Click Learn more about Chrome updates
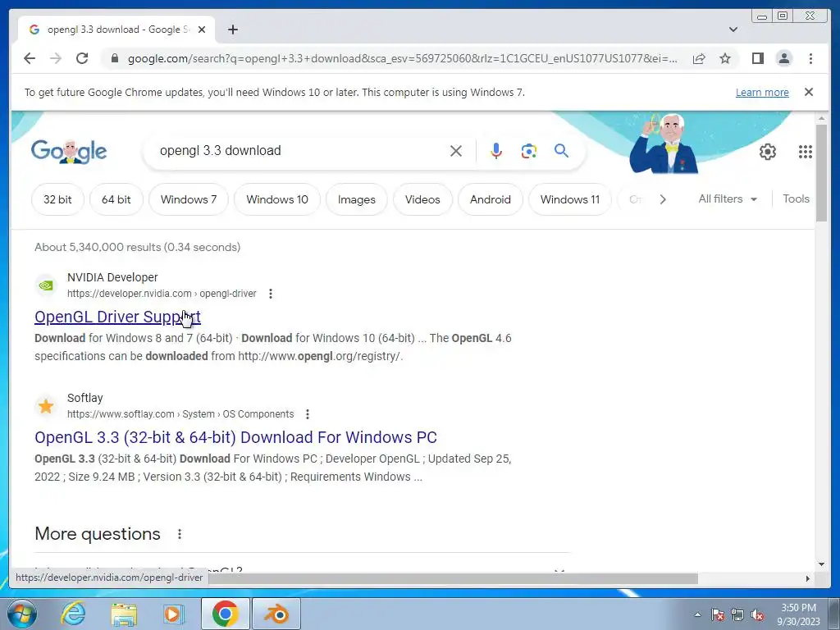Viewport: 840px width, 630px height. (x=762, y=92)
